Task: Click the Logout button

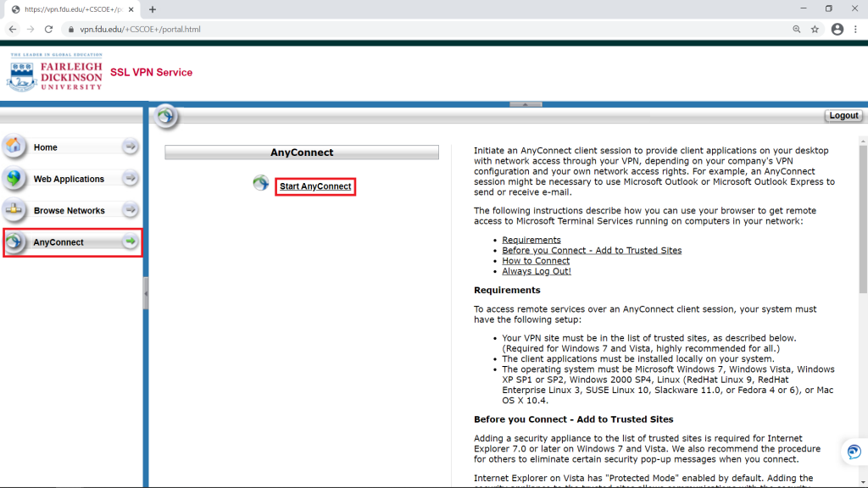Action: [x=843, y=115]
